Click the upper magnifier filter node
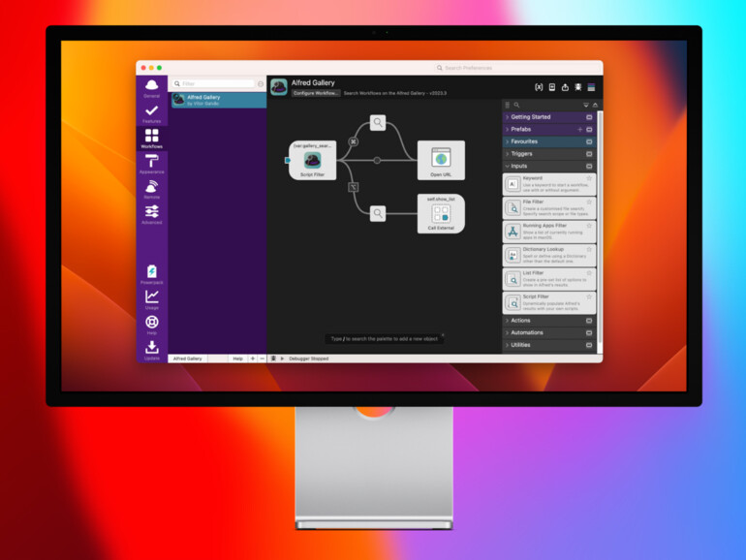This screenshot has width=746, height=560. point(378,122)
